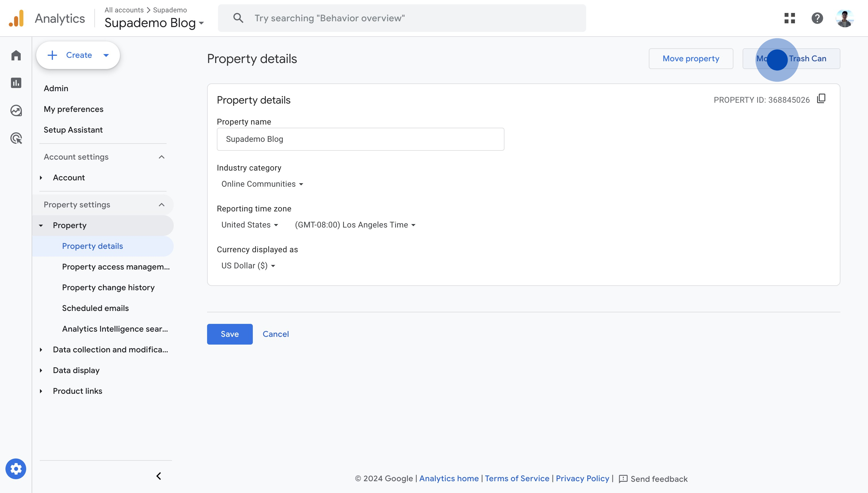
Task: Click into the Property name field
Action: 360,139
